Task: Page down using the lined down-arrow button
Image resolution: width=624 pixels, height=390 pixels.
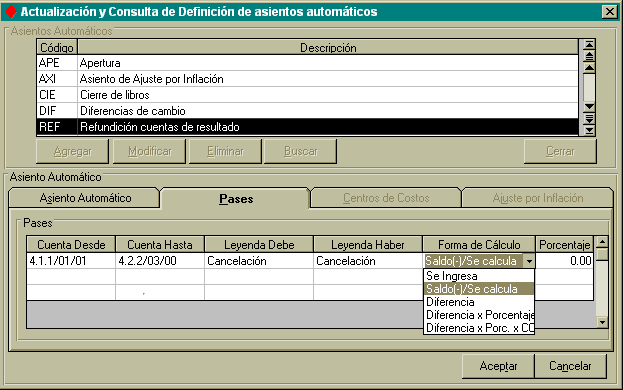Action: tap(589, 118)
